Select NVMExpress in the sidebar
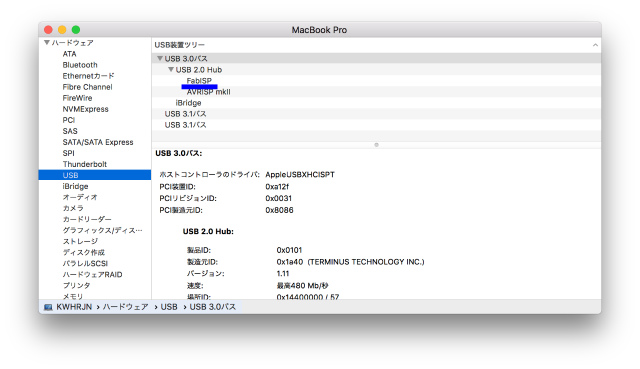The width and height of the screenshot is (640, 369). [85, 109]
